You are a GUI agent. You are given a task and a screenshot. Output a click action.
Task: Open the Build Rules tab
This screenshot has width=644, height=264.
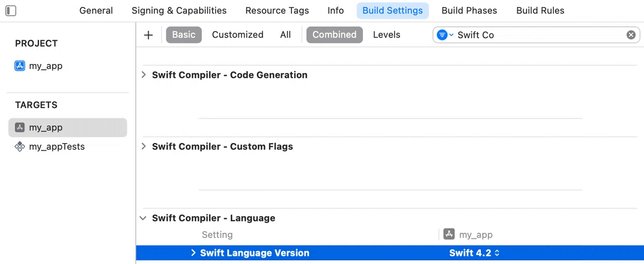(540, 11)
